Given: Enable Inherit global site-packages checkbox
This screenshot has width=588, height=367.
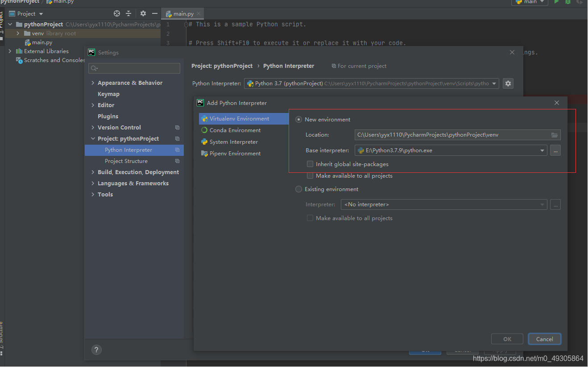Looking at the screenshot, I should pos(310,164).
